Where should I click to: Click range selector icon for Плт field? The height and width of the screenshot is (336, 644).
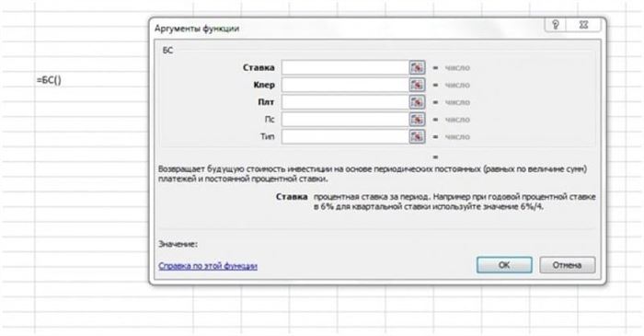417,102
